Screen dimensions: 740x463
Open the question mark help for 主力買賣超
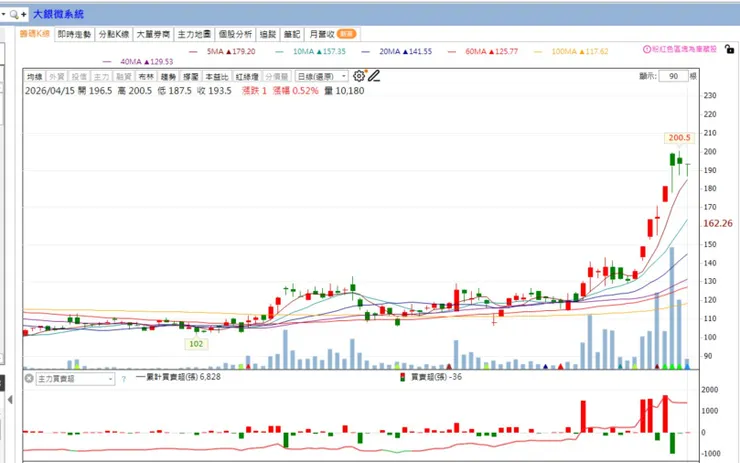click(124, 379)
